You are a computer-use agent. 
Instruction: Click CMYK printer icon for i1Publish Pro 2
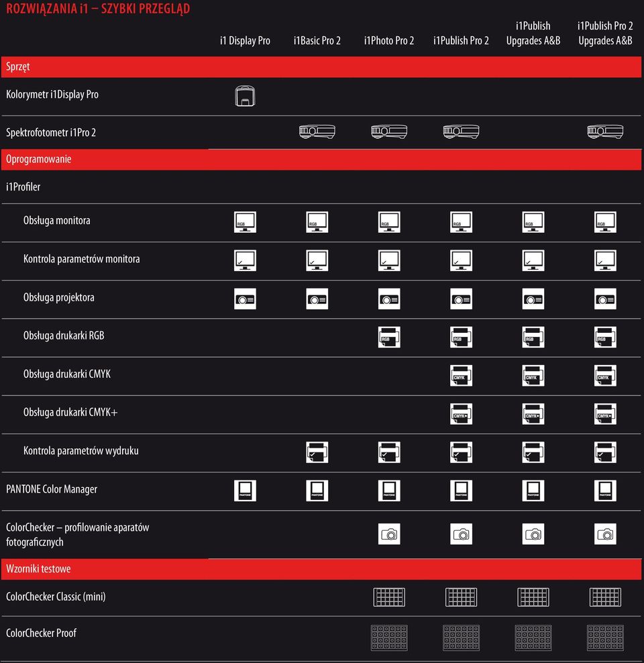(x=461, y=376)
